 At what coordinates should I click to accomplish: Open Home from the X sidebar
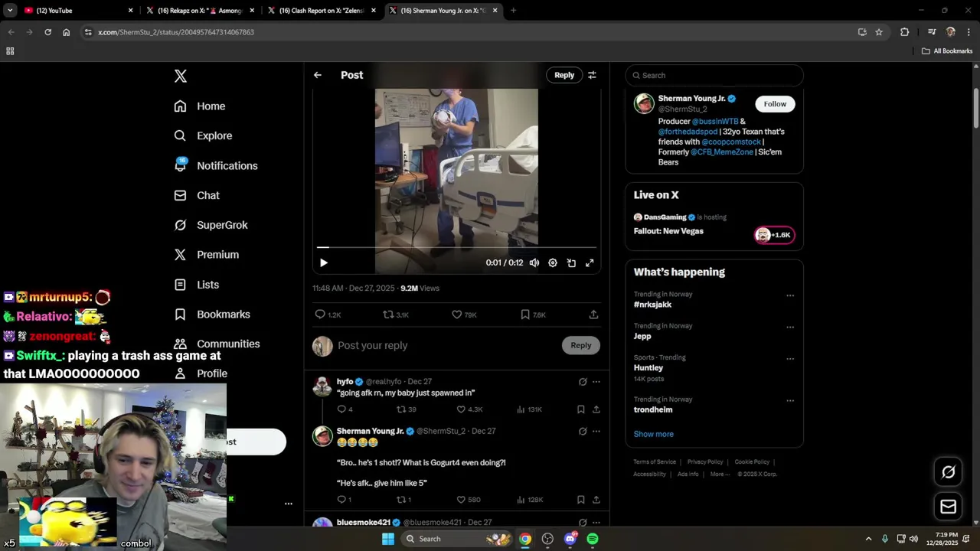[200, 106]
